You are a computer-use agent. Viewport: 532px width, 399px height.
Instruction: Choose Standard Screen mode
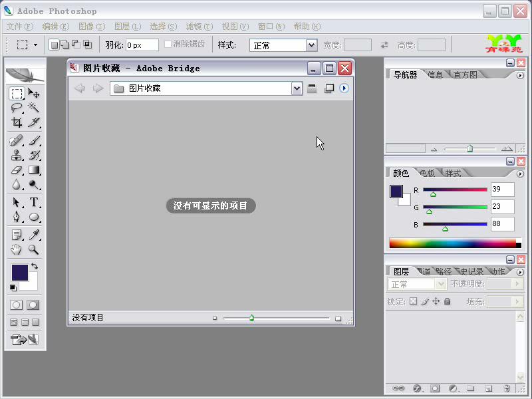(x=13, y=323)
